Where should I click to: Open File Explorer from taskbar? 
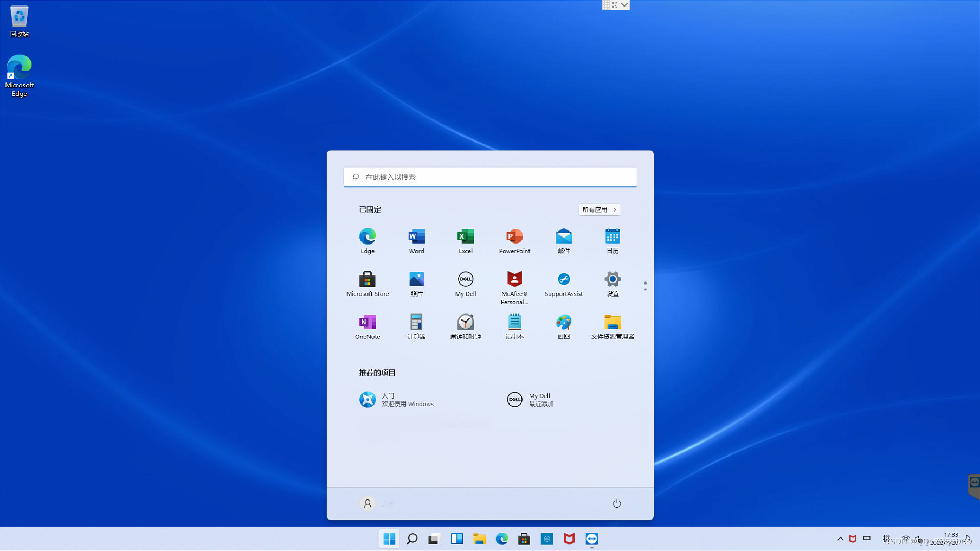(x=479, y=539)
